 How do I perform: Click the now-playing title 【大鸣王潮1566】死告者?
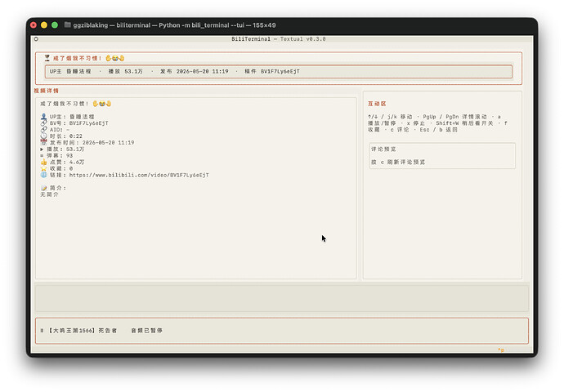(83, 330)
